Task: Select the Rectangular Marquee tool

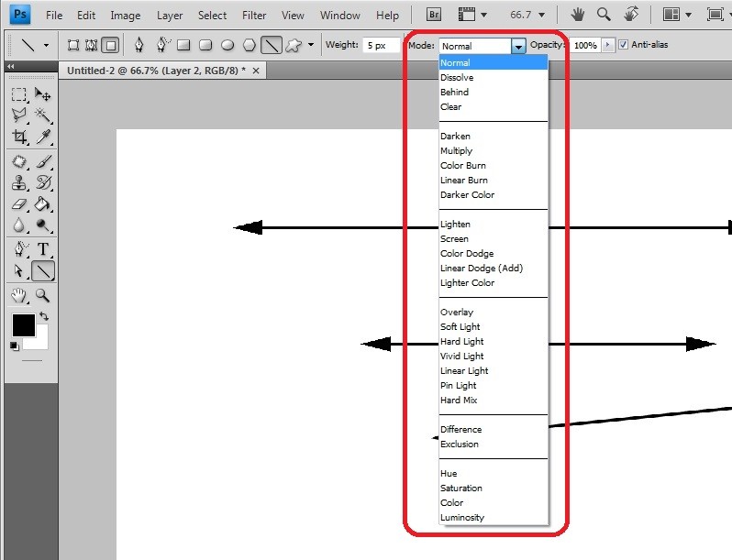Action: pyautogui.click(x=18, y=94)
